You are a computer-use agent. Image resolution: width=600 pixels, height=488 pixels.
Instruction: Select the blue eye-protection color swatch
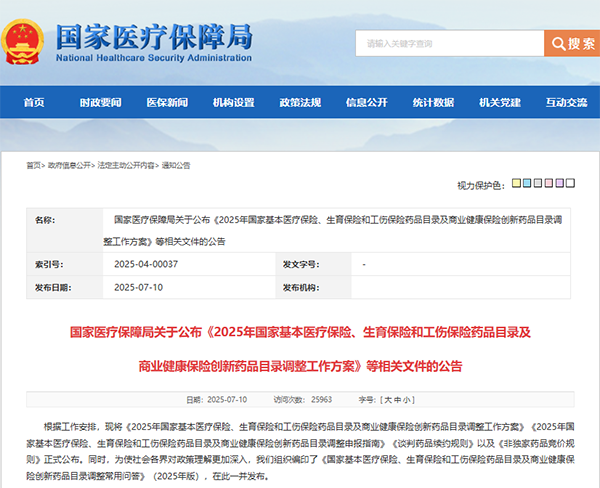tap(527, 183)
